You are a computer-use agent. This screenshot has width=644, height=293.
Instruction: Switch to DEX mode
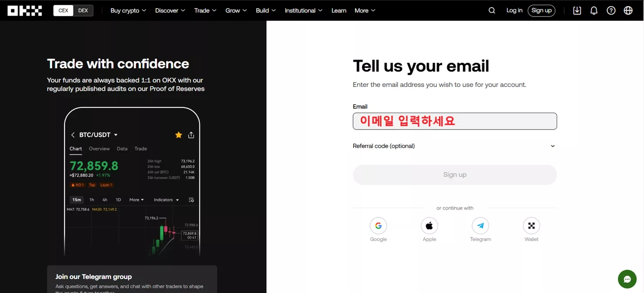coord(83,10)
